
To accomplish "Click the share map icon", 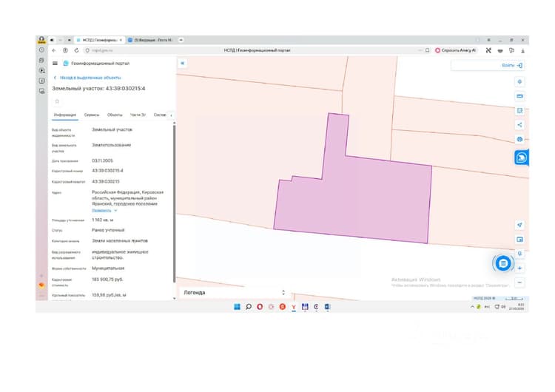I will point(519,125).
